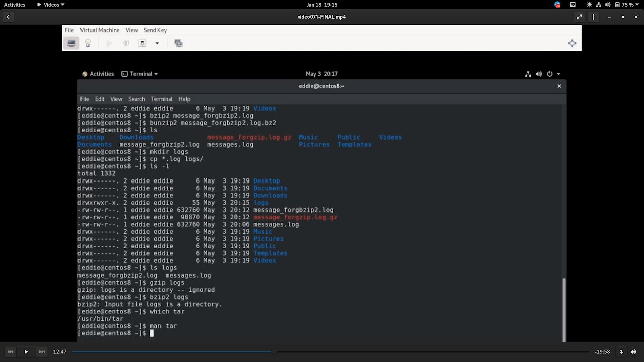
Task: Click blue 'Templates' in ls -l listing
Action: pos(270,253)
